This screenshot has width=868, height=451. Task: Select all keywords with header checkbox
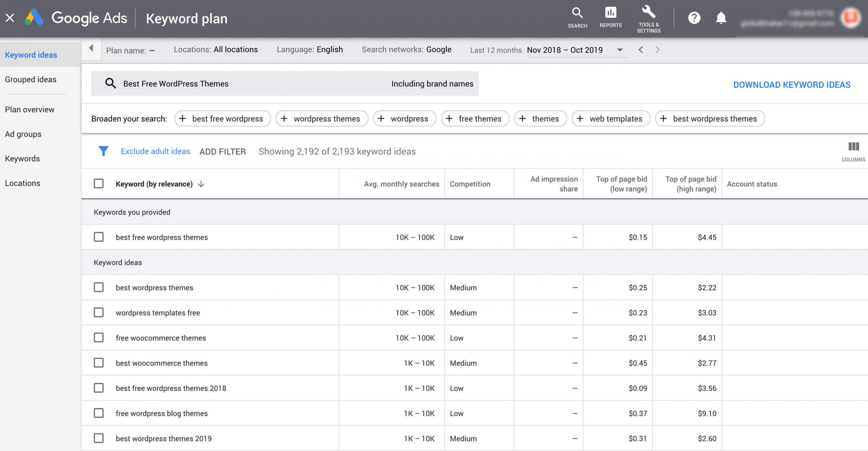tap(99, 183)
